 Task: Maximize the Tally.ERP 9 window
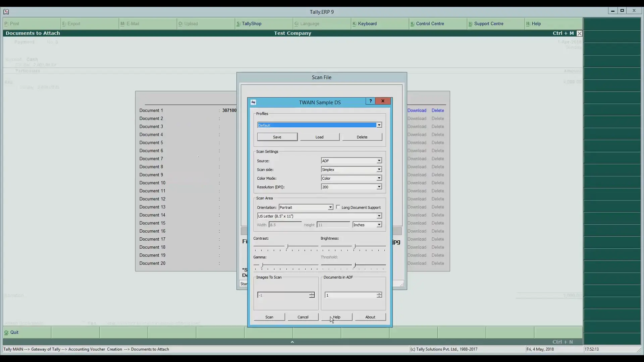[622, 11]
